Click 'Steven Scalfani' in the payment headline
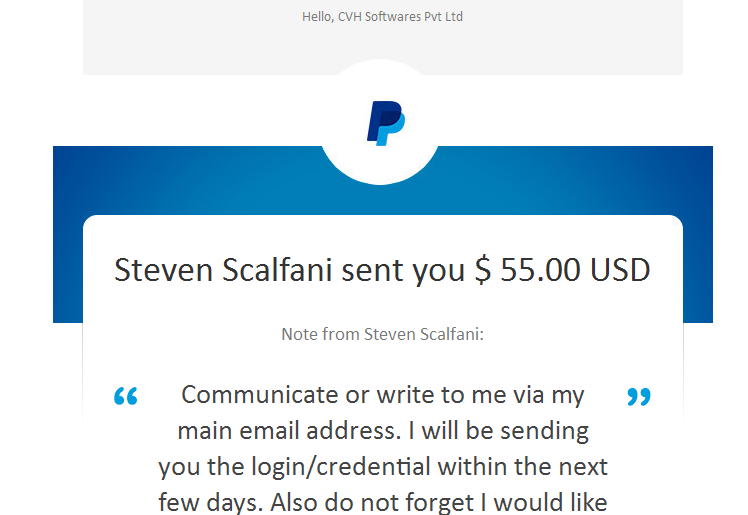Viewport: 748px width, 515px height. (223, 270)
